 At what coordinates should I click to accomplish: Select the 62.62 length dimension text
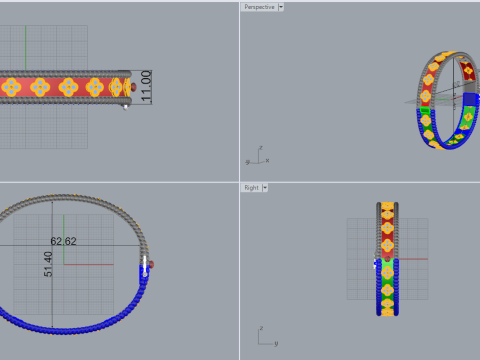[63, 241]
